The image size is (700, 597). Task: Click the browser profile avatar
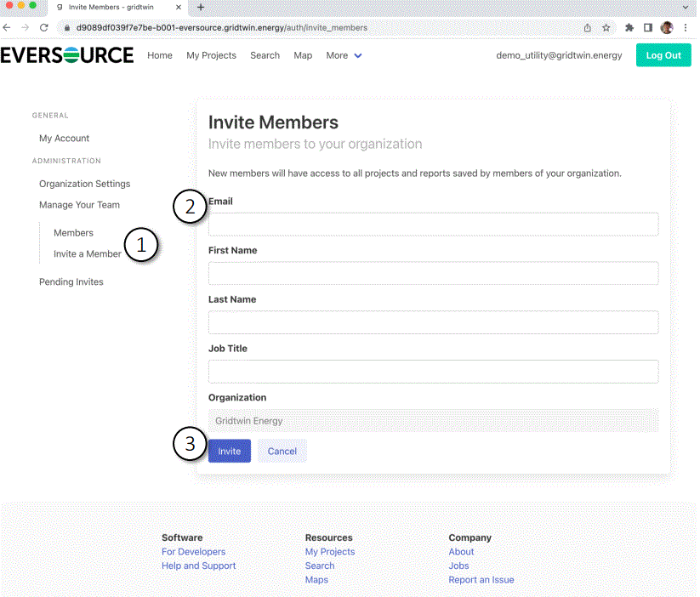coord(667,27)
